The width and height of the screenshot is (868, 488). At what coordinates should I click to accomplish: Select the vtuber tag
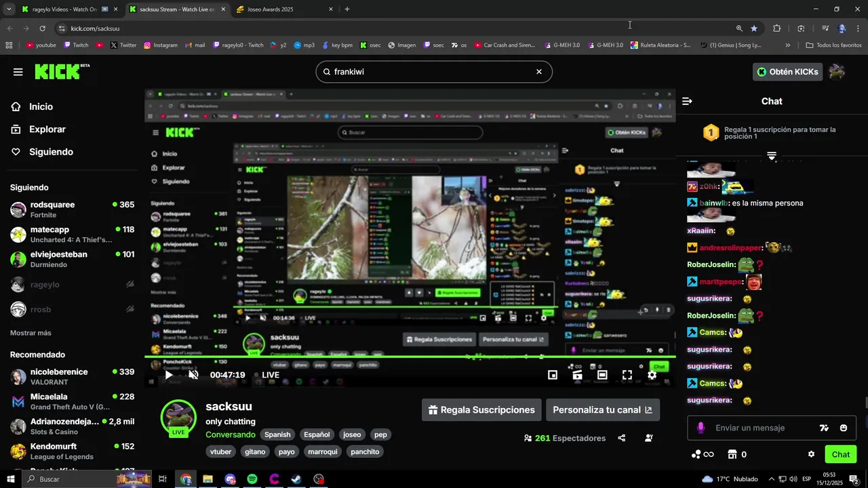click(221, 451)
